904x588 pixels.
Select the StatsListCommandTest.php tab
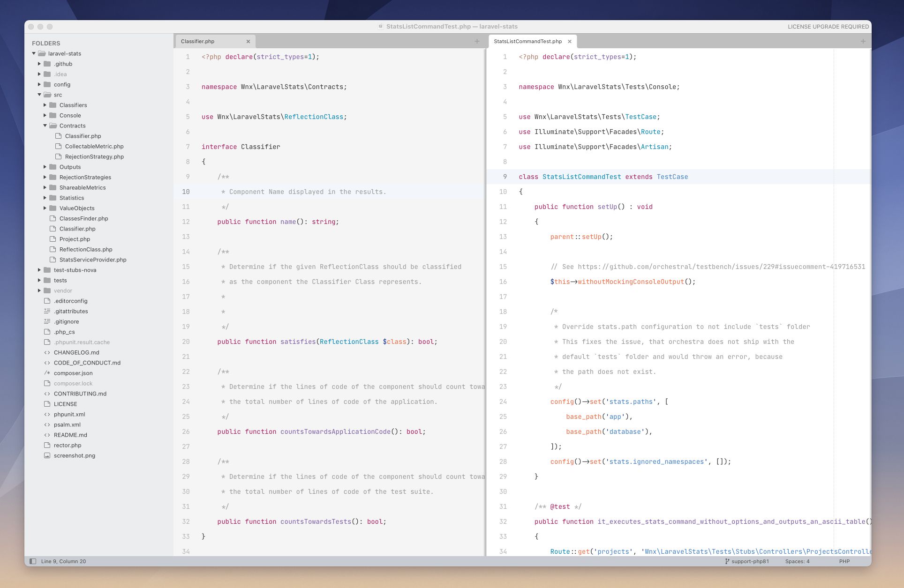click(527, 41)
